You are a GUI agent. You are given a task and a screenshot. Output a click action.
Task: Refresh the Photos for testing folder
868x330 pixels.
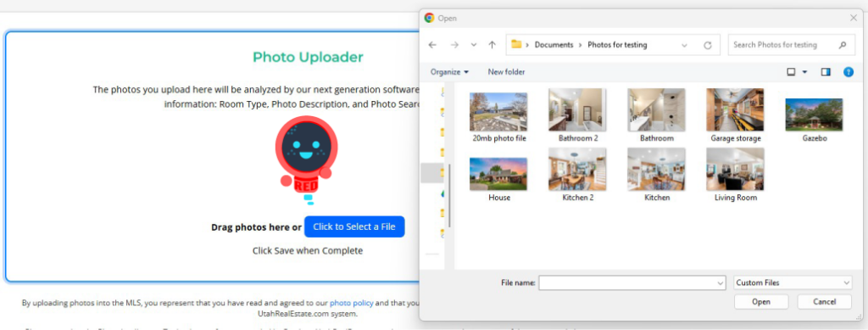click(708, 46)
